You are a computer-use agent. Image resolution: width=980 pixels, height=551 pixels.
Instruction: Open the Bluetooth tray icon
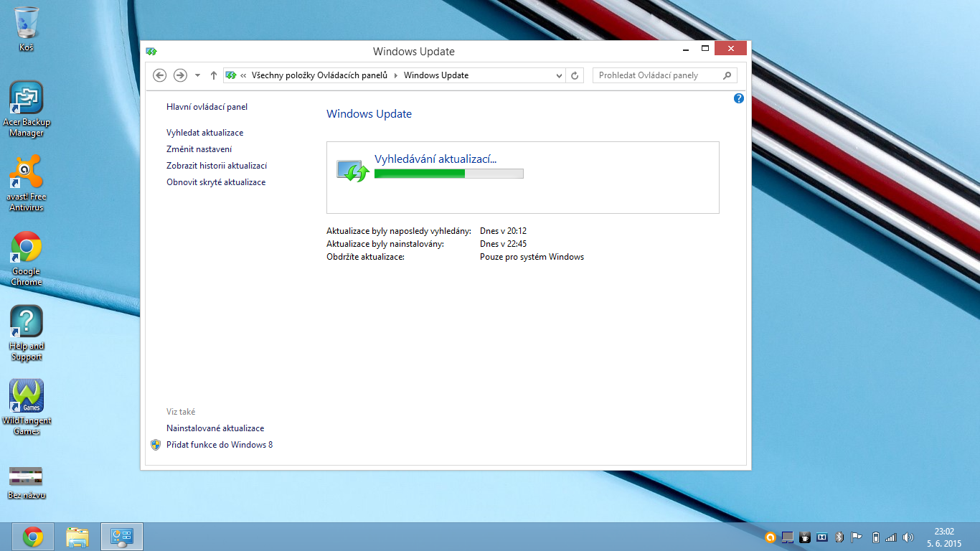tap(839, 537)
